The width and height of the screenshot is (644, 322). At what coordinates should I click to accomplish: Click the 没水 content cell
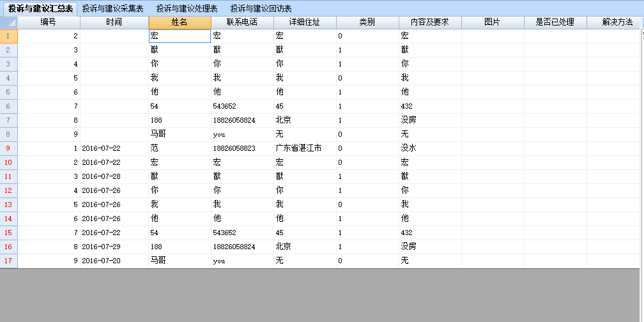point(430,148)
